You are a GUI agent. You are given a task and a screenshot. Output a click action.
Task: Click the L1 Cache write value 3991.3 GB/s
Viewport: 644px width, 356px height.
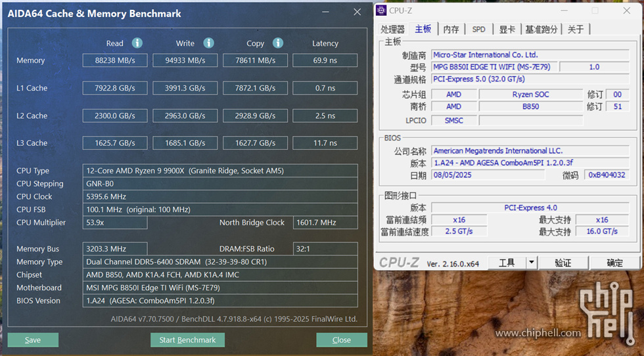click(x=185, y=88)
